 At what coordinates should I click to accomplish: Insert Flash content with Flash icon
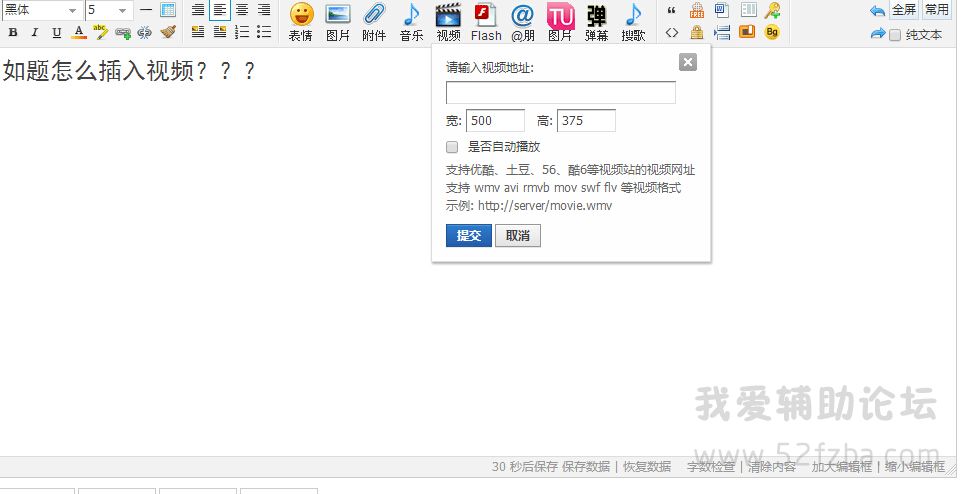[486, 22]
